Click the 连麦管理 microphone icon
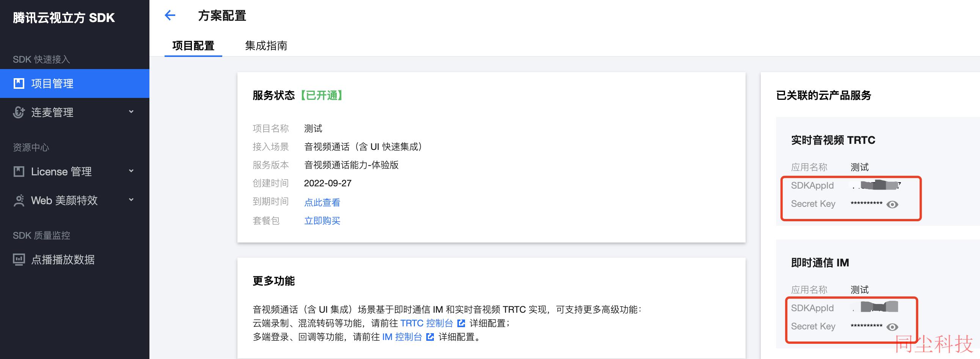 [19, 112]
